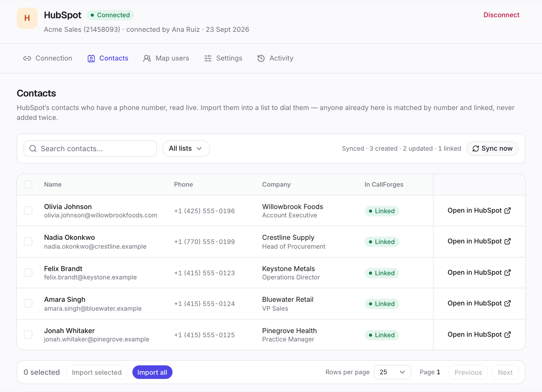
Task: Switch to the Connection tab
Action: (x=48, y=58)
